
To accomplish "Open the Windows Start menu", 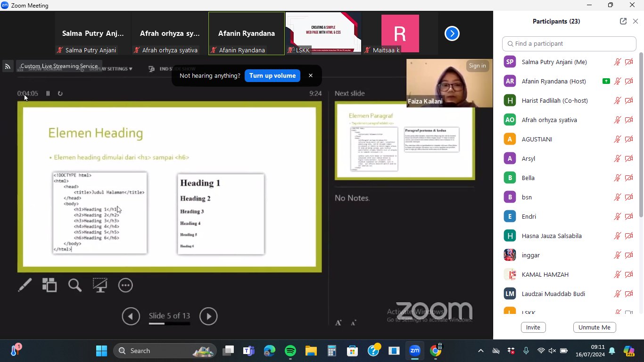I will pyautogui.click(x=102, y=351).
